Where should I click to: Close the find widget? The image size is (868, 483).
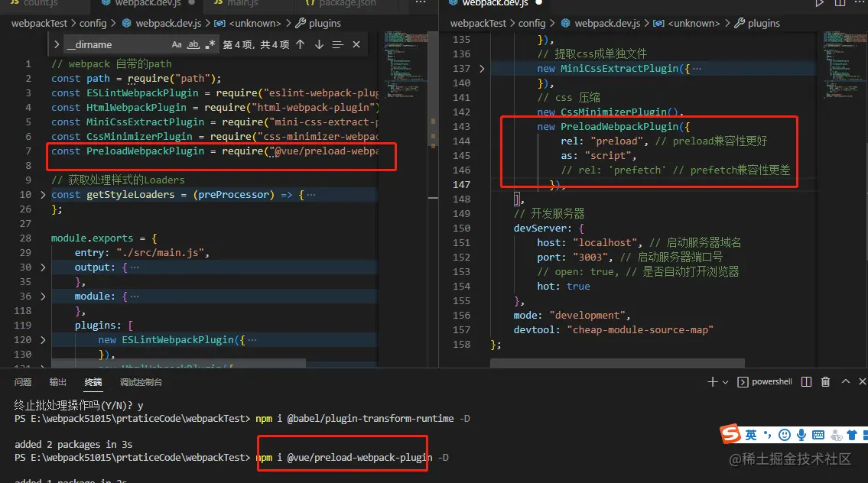point(356,45)
